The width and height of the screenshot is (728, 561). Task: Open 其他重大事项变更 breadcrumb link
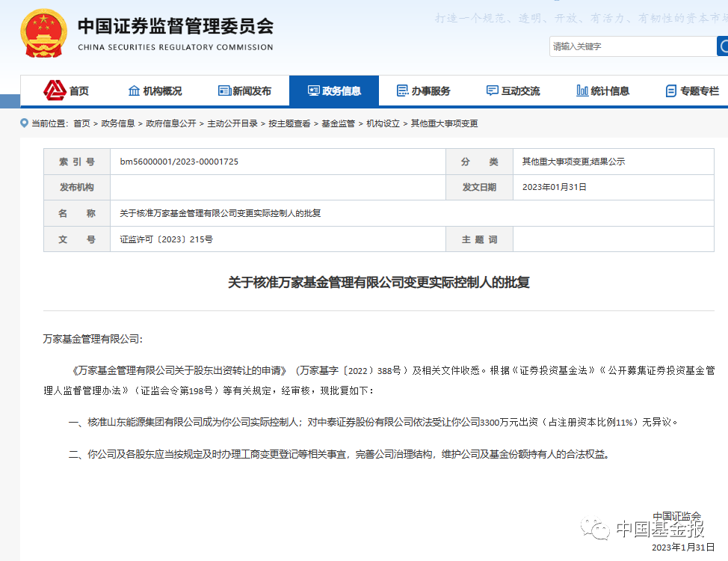(x=444, y=123)
